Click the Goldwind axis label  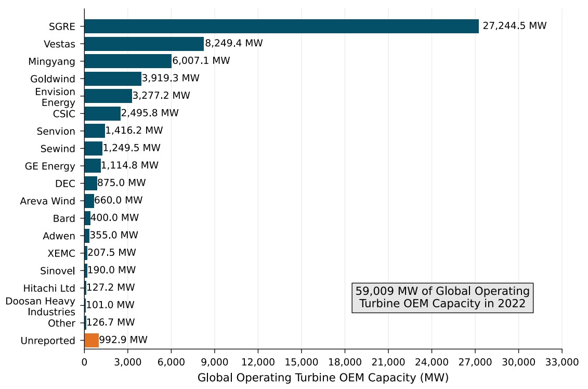pos(53,79)
